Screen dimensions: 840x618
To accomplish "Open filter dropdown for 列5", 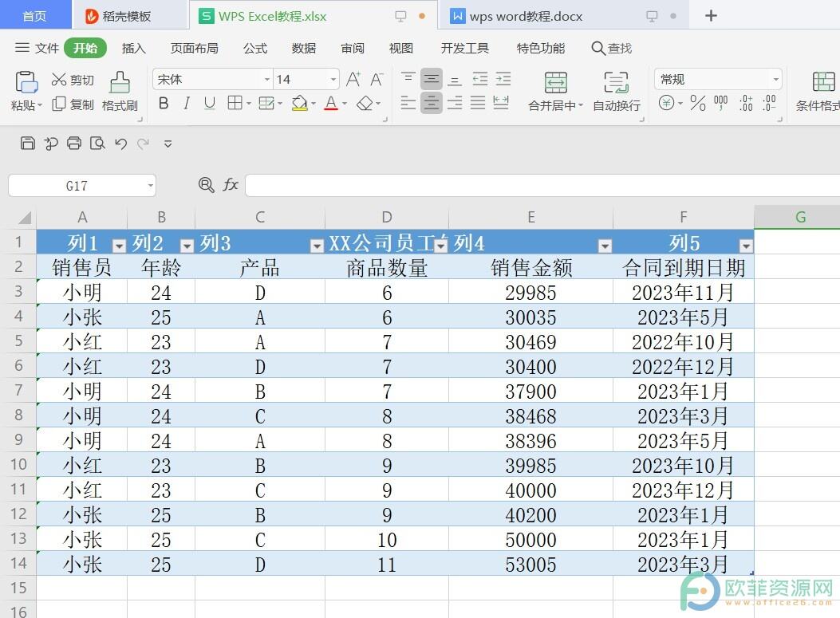I will coord(746,246).
